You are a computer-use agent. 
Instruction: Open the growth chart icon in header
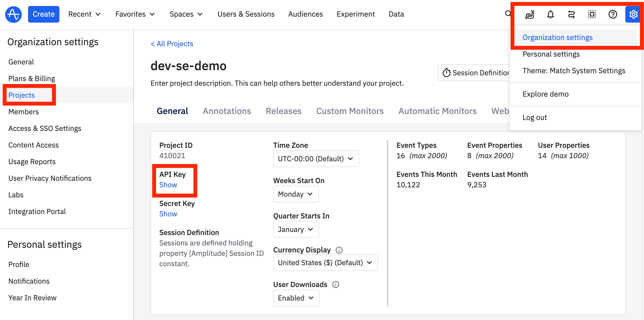pyautogui.click(x=530, y=14)
